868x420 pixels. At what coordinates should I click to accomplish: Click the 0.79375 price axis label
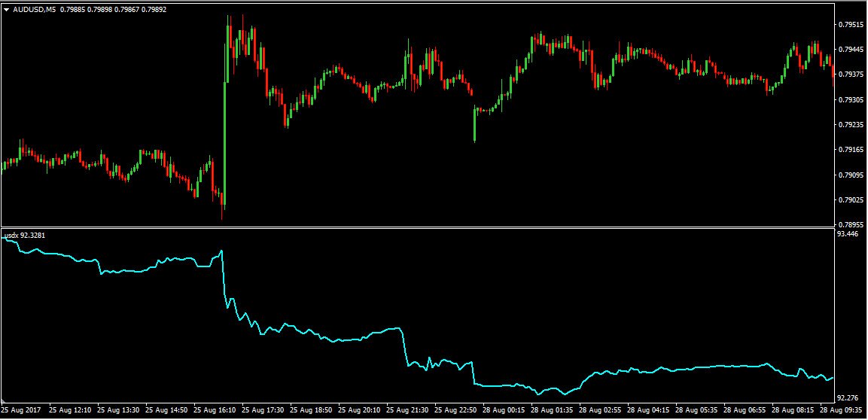pos(850,75)
